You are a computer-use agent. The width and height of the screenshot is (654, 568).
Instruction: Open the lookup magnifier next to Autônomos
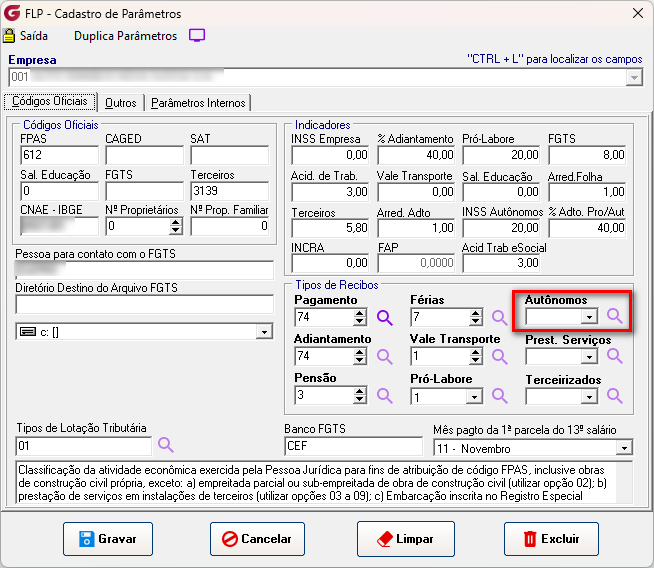(x=614, y=317)
